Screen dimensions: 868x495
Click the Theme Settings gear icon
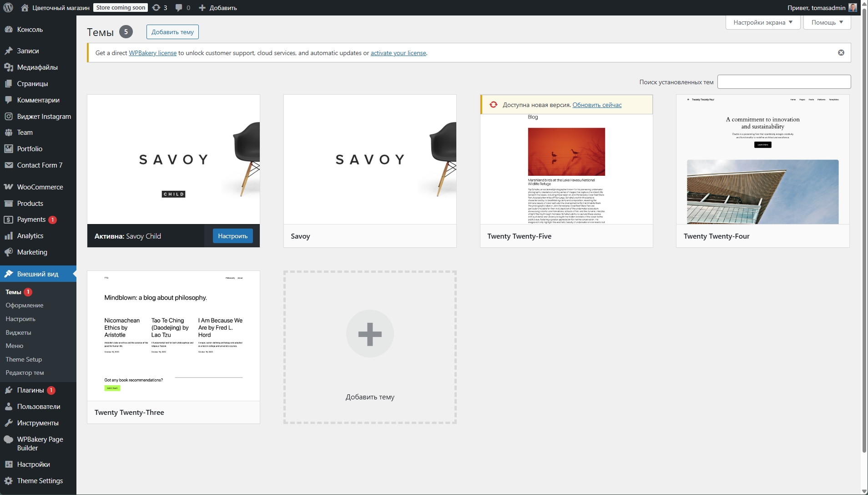(9, 481)
